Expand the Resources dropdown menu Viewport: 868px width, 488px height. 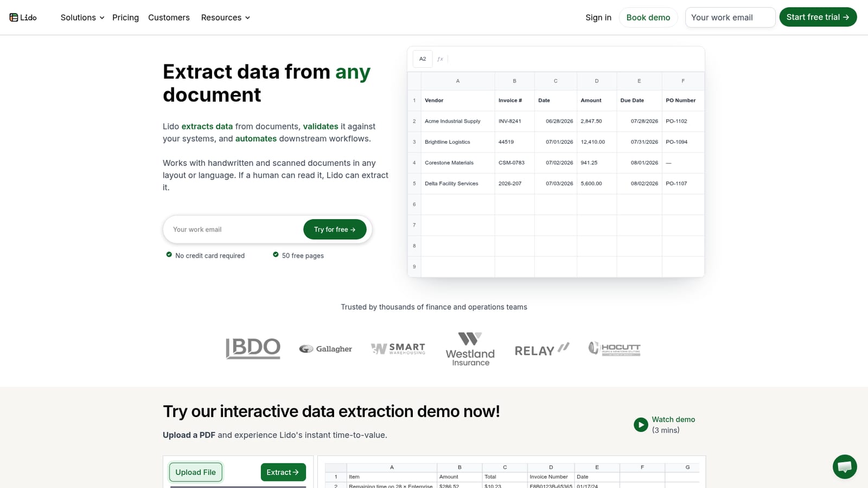pyautogui.click(x=226, y=17)
